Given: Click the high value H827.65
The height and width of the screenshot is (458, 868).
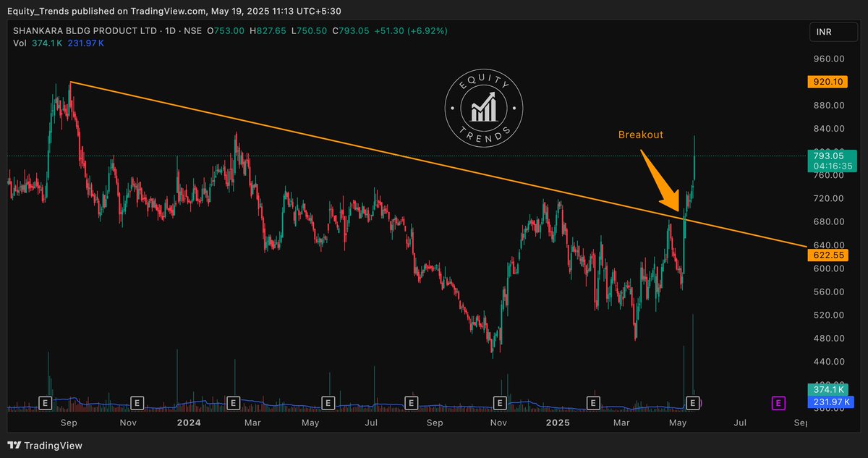Looking at the screenshot, I should [268, 31].
